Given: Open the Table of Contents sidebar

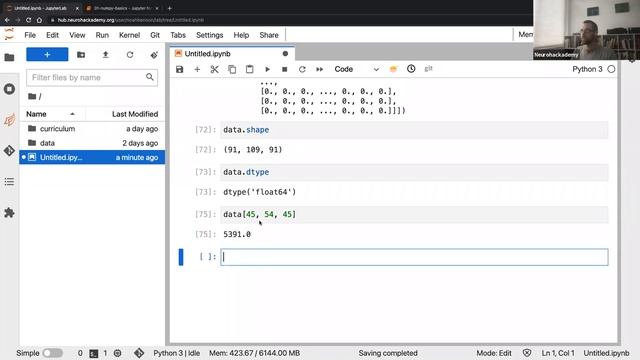Looking at the screenshot, I should [x=9, y=182].
